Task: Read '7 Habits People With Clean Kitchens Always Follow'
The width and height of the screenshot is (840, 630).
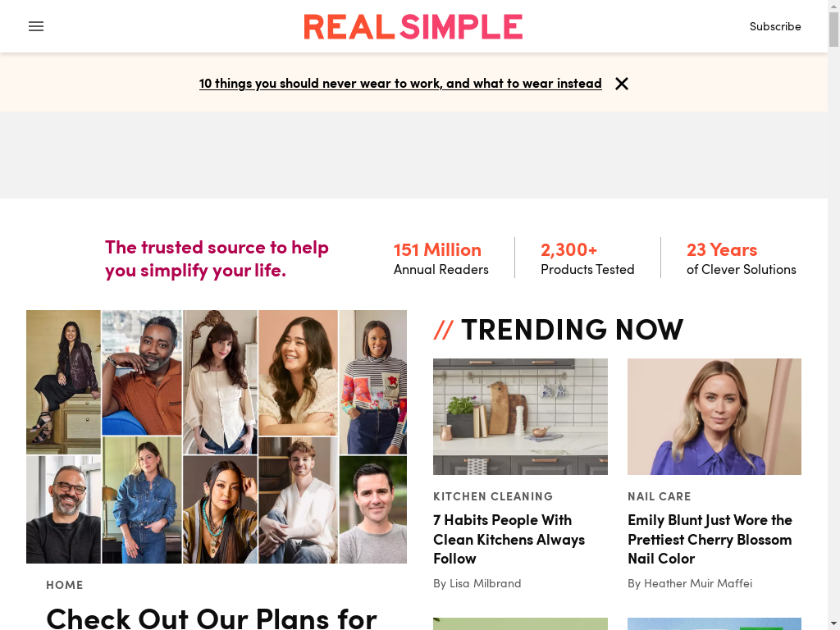Action: click(509, 539)
